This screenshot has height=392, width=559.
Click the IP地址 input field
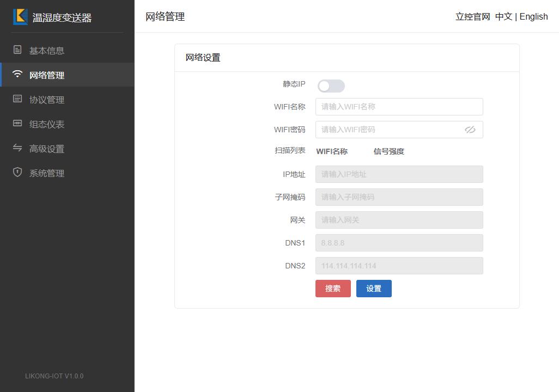pos(399,174)
